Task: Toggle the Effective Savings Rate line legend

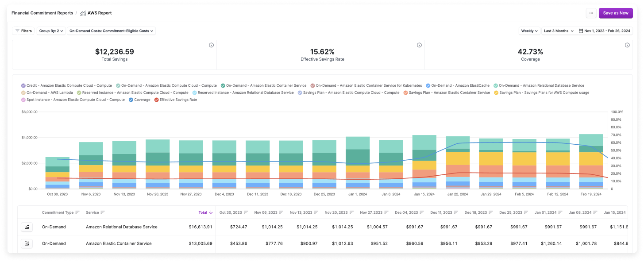Action: [x=176, y=100]
